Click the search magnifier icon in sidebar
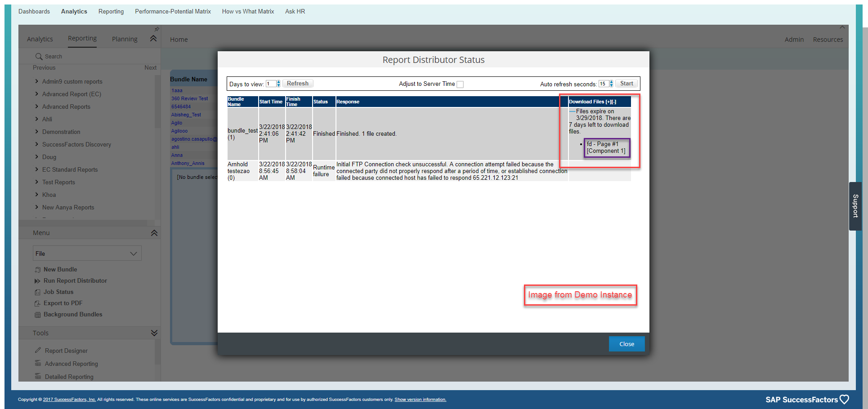This screenshot has height=409, width=868. [39, 57]
